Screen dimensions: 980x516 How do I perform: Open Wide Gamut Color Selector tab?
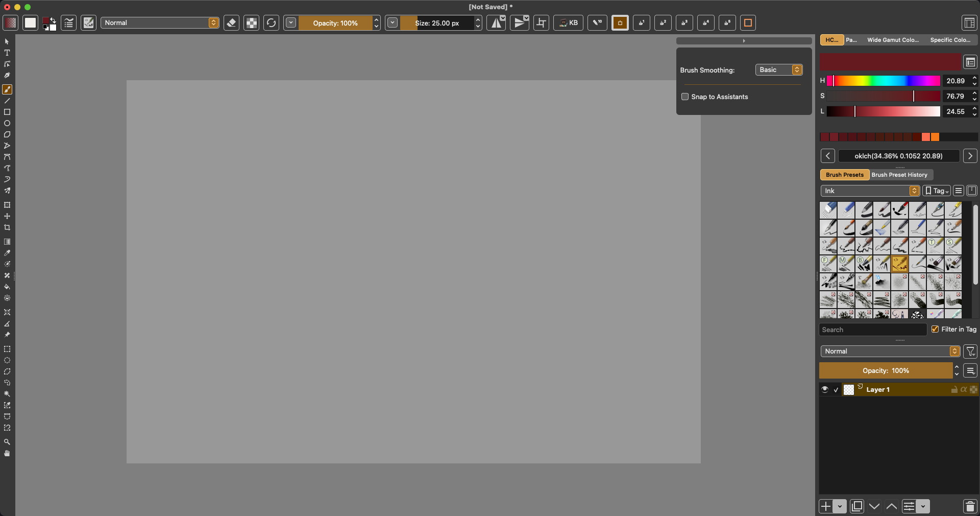pyautogui.click(x=893, y=40)
